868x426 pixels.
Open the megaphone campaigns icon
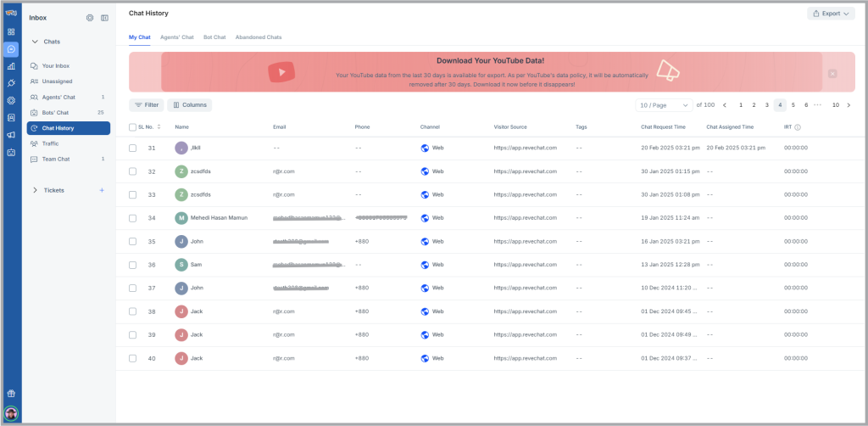coord(11,135)
